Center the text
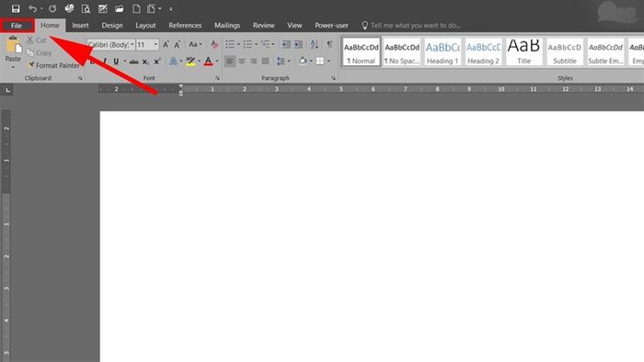Screen dimensions: 644x362 point(242,62)
